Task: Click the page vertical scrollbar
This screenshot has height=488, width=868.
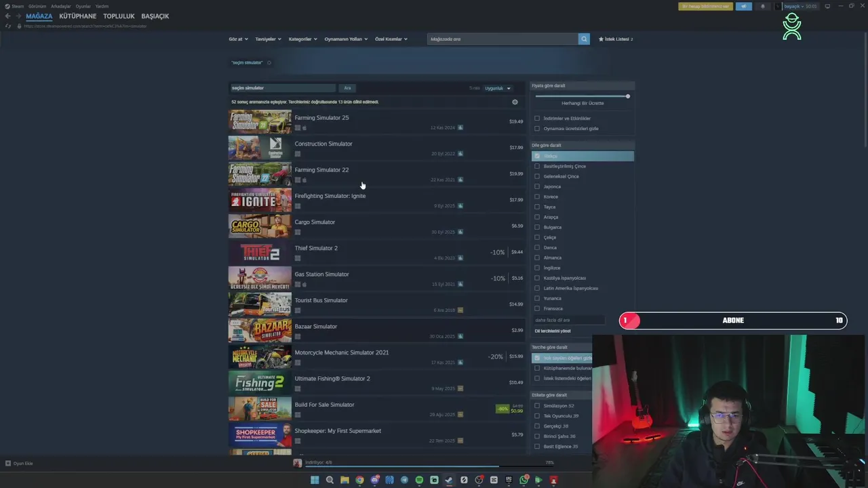Action: (x=865, y=88)
